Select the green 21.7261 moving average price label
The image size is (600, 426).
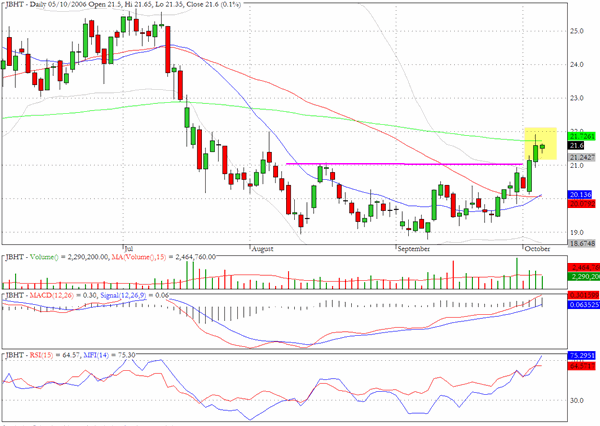(x=582, y=137)
